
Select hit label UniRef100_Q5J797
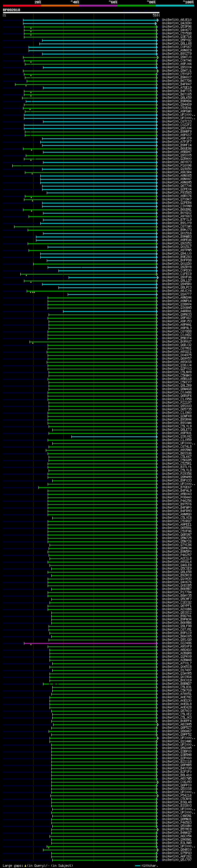click(x=177, y=860)
